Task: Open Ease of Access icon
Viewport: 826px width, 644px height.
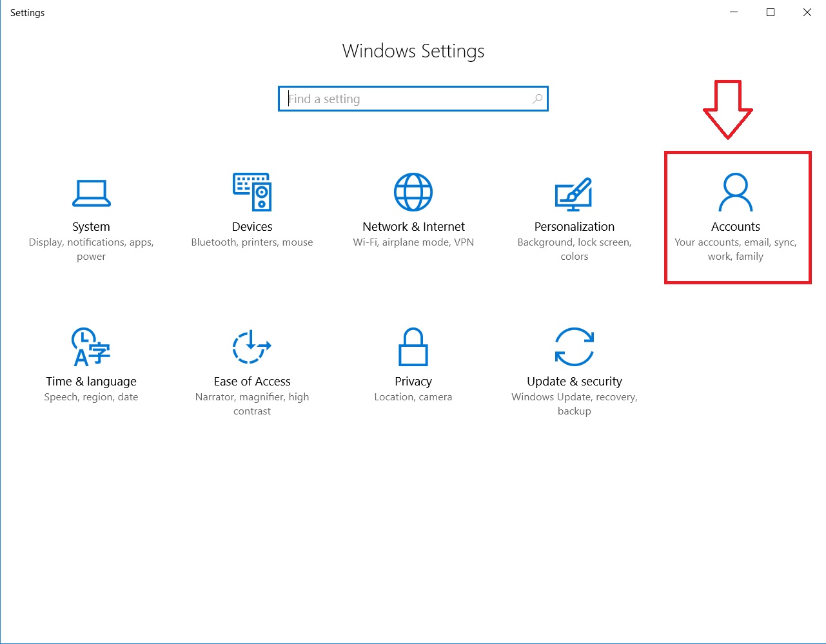Action: 252,347
